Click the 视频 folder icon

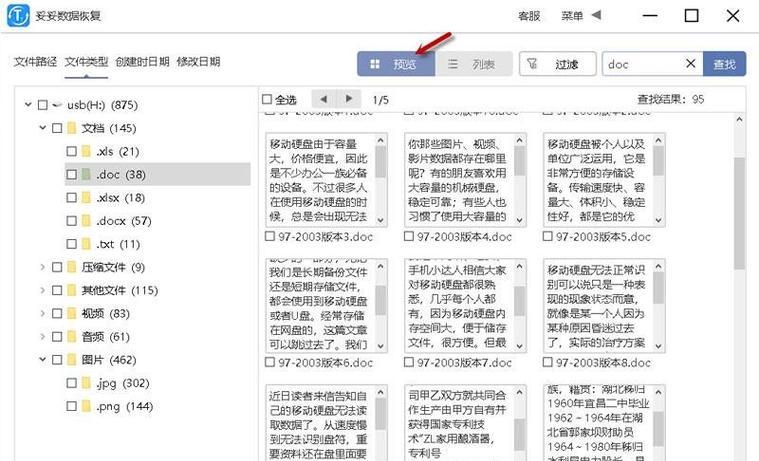(72, 314)
